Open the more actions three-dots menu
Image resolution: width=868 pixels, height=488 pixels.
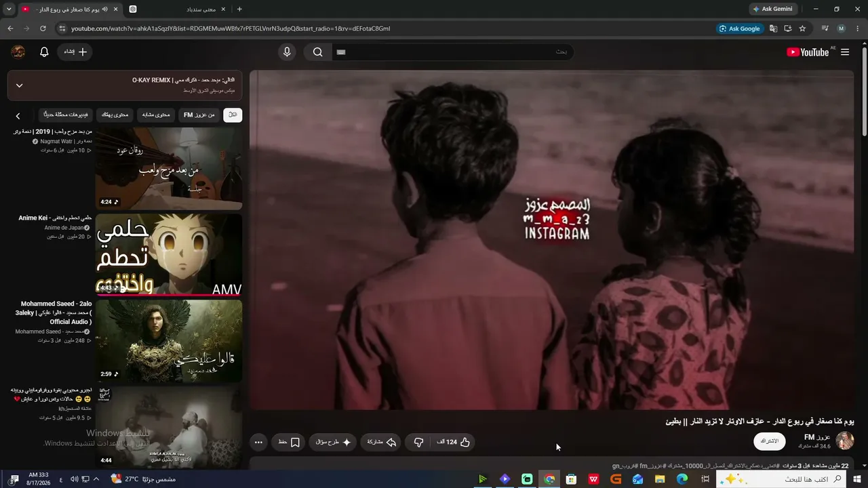(x=258, y=442)
